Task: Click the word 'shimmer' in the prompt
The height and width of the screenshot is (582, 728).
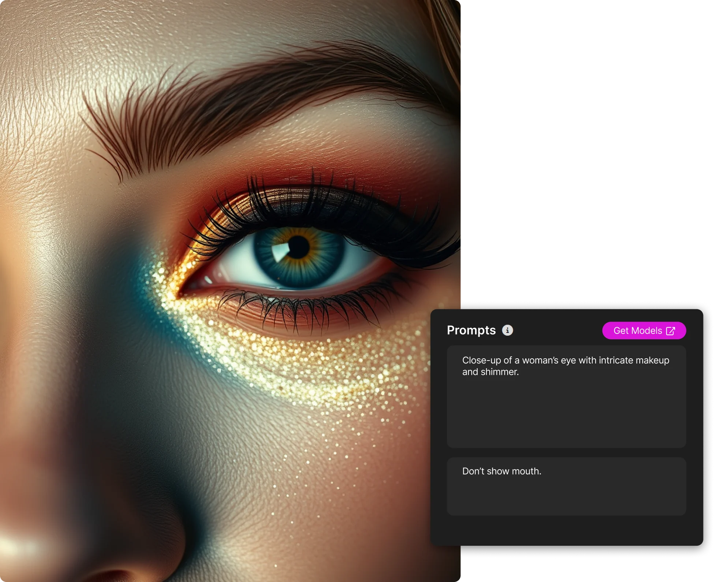Action: tap(499, 372)
